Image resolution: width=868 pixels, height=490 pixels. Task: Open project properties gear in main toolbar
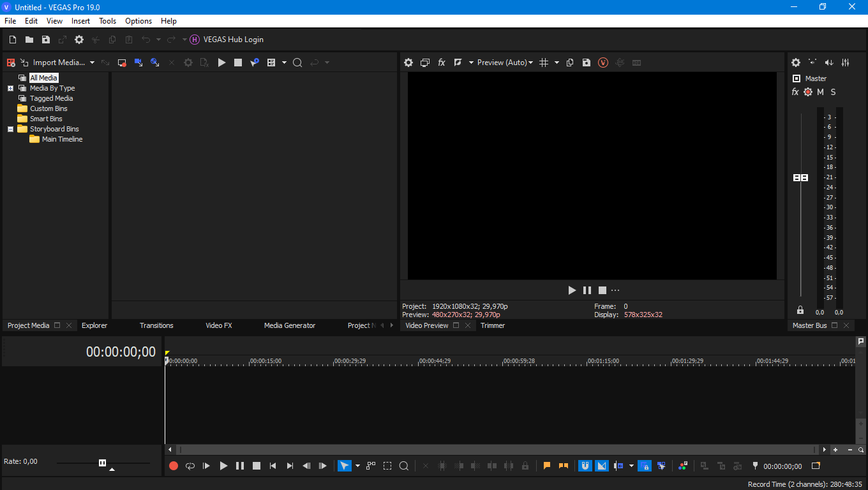tap(79, 40)
